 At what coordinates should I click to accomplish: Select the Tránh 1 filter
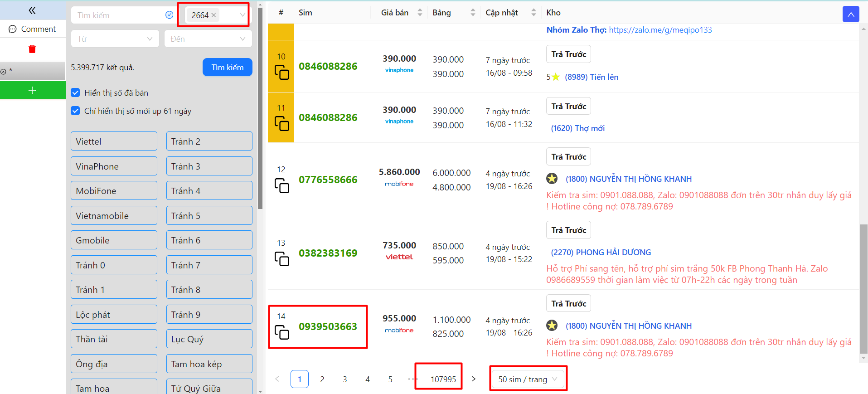point(114,289)
